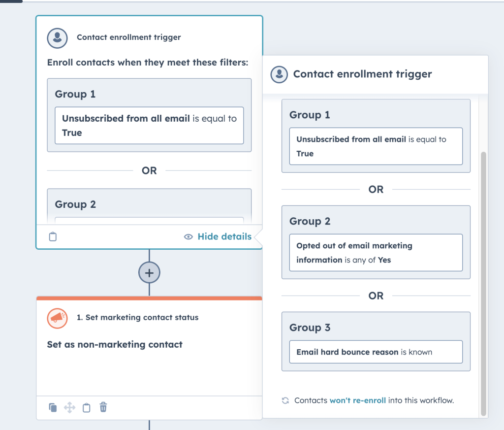Viewport: 504px width, 430px height.
Task: Open the won't re-enroll link
Action: coord(358,400)
